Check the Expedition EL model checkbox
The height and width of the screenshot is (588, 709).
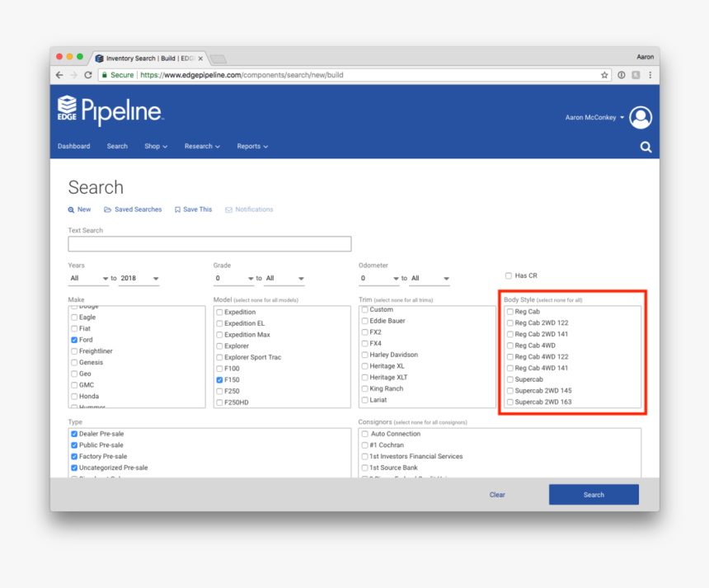click(x=219, y=323)
